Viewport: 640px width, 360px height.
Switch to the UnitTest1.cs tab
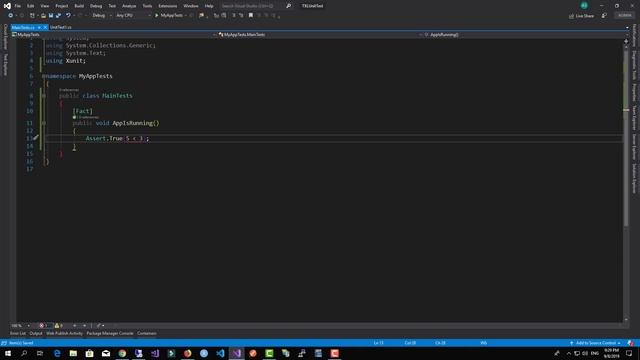point(61,27)
